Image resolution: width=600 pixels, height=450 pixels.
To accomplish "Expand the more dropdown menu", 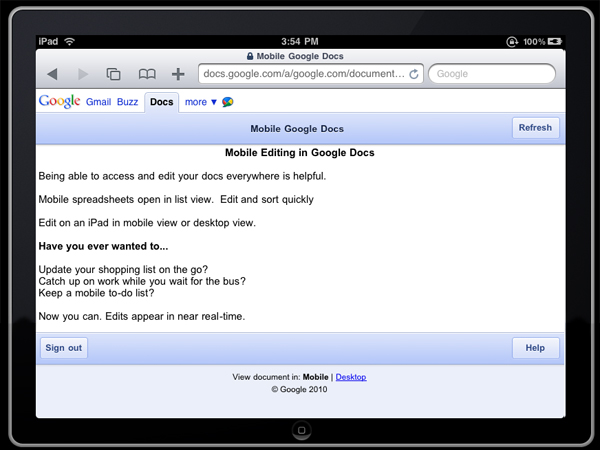I will click(201, 102).
